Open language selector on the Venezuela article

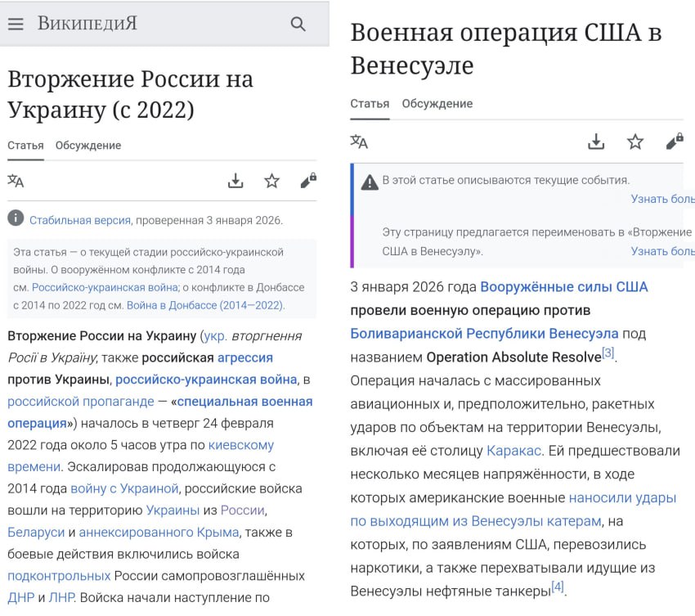tap(359, 142)
